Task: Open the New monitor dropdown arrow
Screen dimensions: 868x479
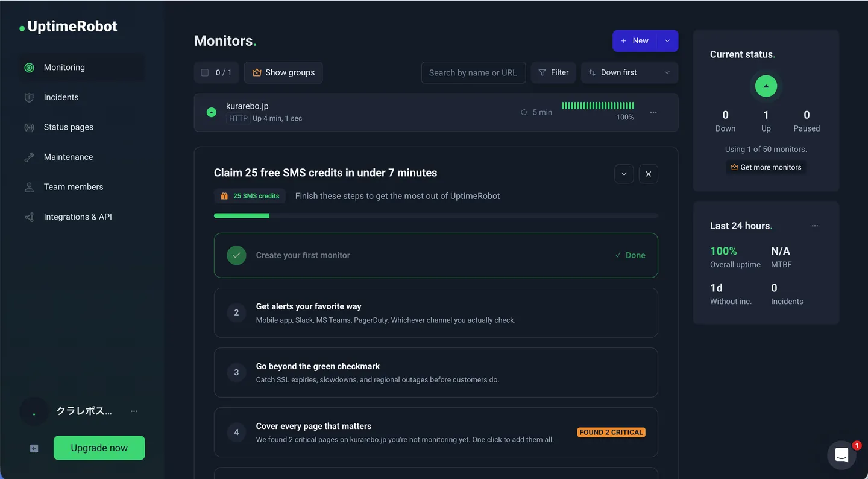Action: point(667,41)
